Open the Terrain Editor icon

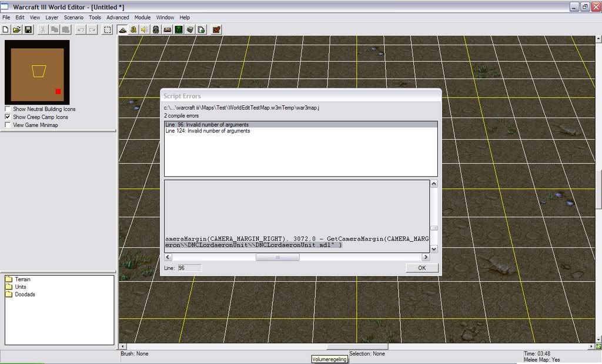[122, 29]
